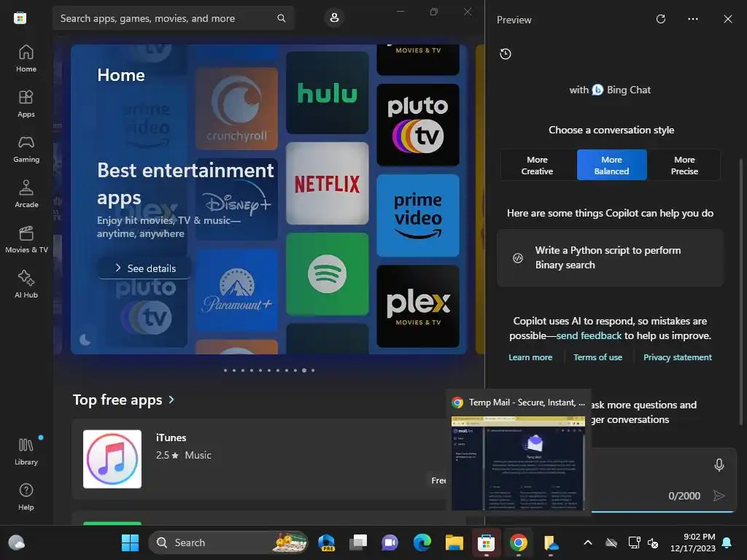Click the Copilot send message arrow
Image resolution: width=747 pixels, height=560 pixels.
[719, 496]
